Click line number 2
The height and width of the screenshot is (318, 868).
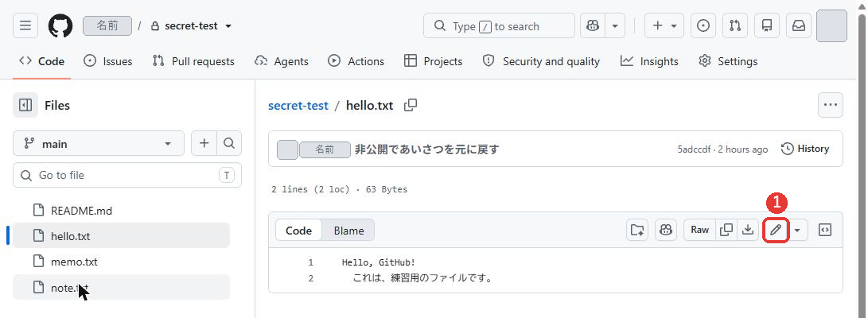point(310,278)
